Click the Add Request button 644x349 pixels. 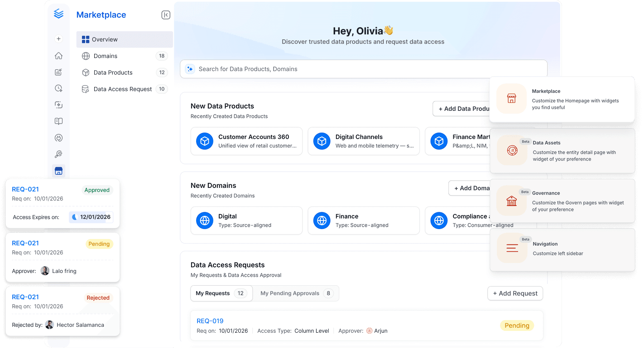point(515,293)
